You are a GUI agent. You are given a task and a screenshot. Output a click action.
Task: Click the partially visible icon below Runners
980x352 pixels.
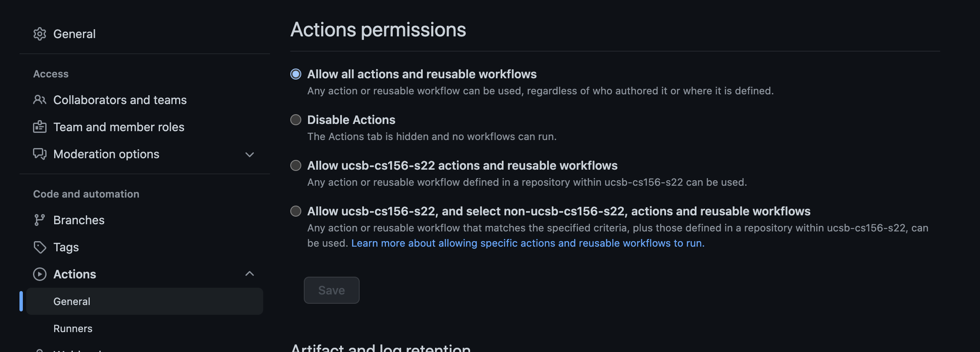click(40, 350)
